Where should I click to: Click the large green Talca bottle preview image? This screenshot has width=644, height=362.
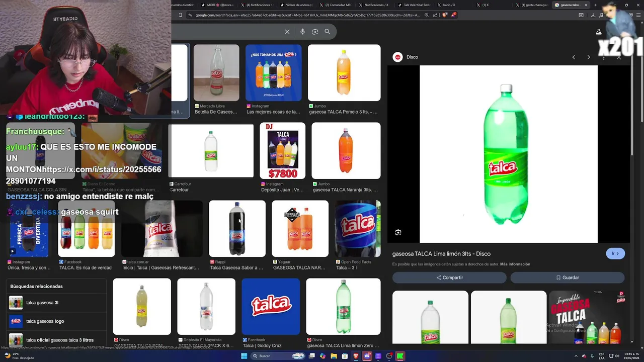click(509, 154)
